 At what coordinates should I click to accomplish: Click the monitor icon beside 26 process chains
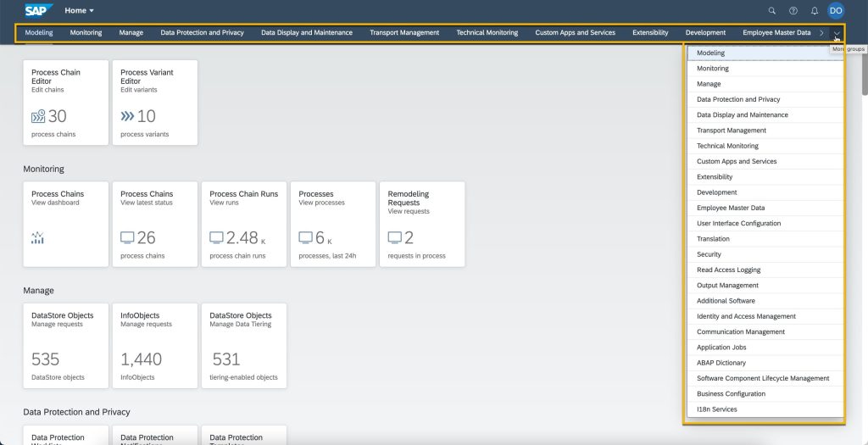127,237
